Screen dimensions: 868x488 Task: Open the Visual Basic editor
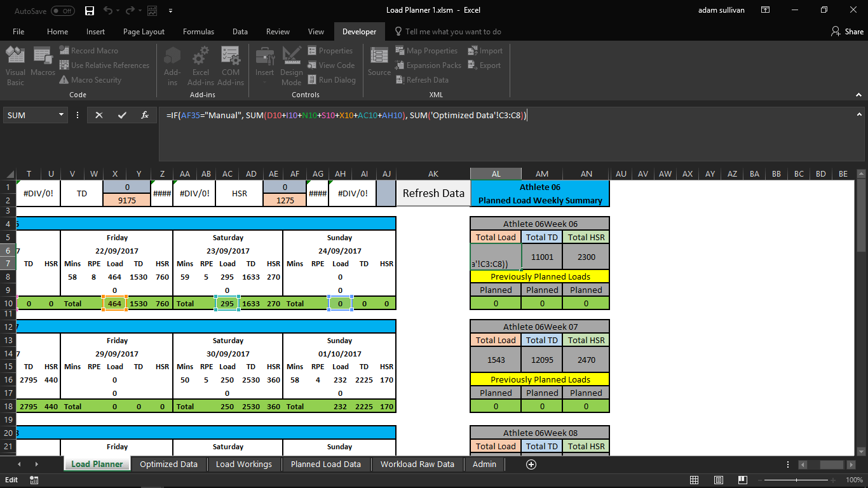click(15, 64)
